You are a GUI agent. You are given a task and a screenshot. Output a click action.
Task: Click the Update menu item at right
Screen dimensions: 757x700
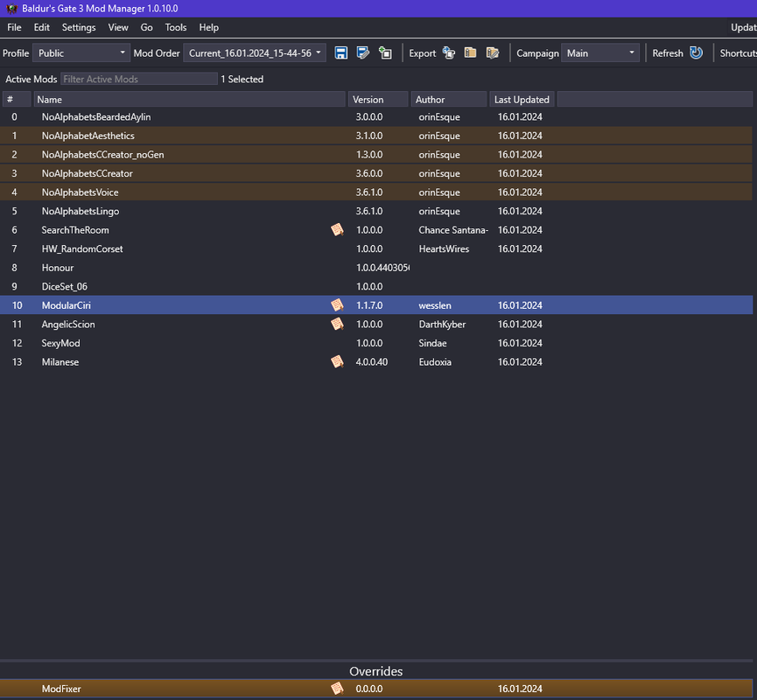pyautogui.click(x=744, y=27)
